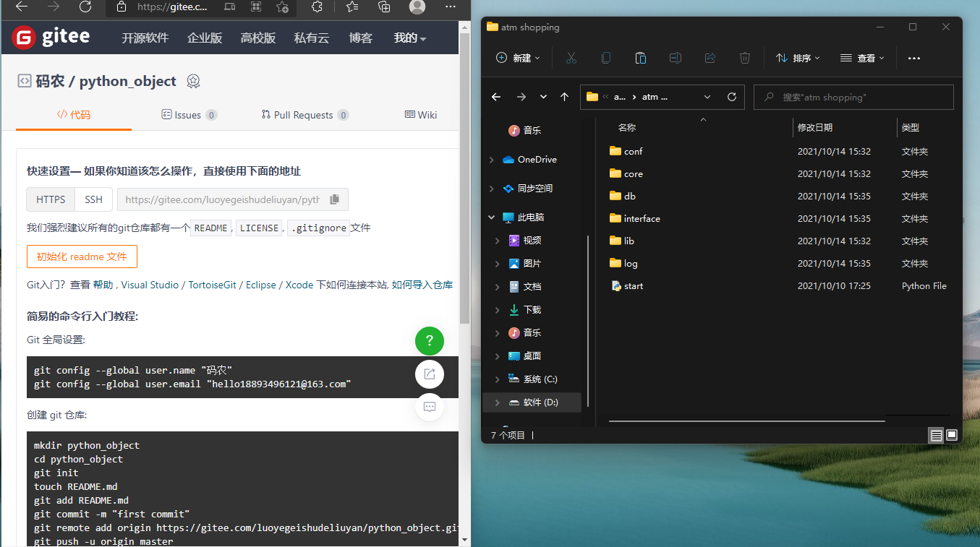Click the browser back arrow
980x547 pixels.
(22, 7)
